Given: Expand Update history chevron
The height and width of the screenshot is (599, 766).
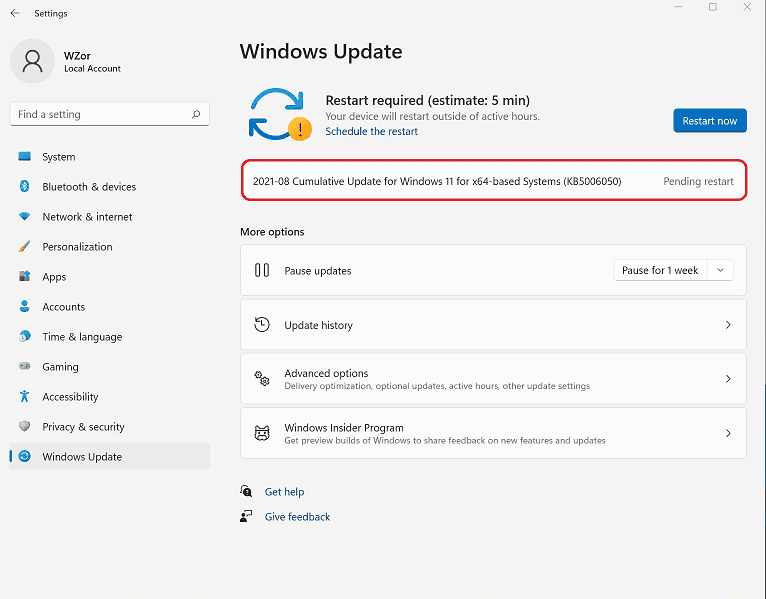Looking at the screenshot, I should pyautogui.click(x=728, y=324).
